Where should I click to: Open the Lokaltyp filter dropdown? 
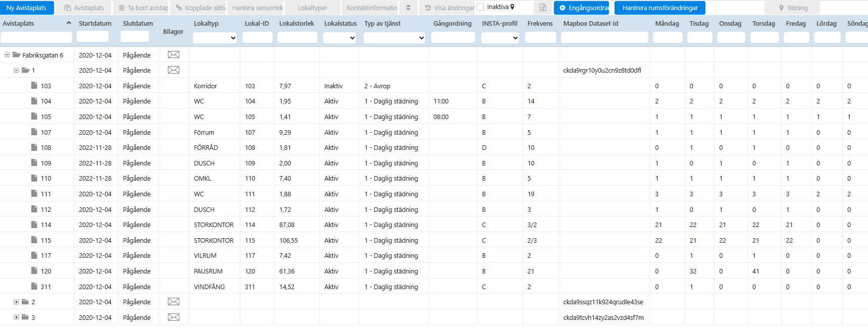click(215, 38)
